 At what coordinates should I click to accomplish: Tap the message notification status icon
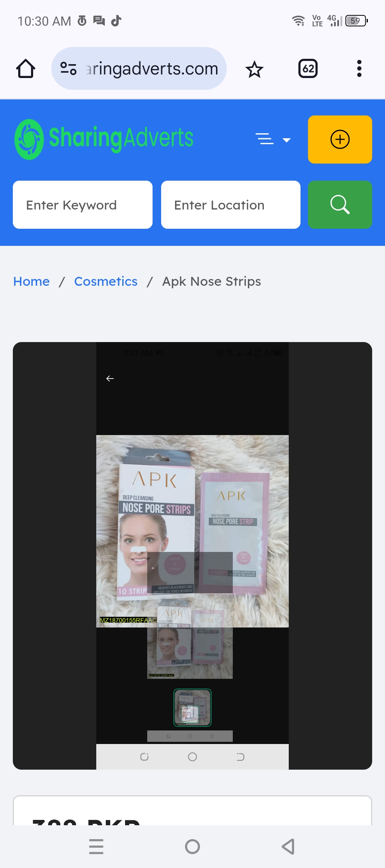(99, 21)
